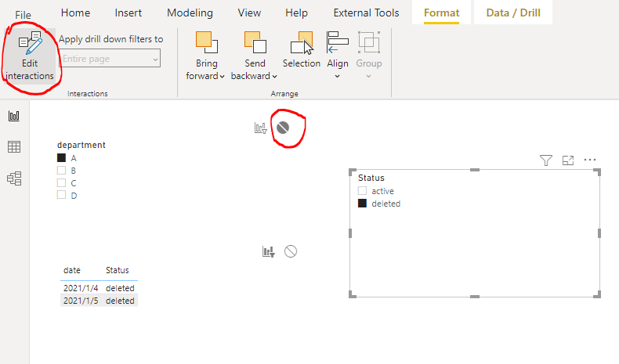Viewport: 619px width, 364px height.
Task: Open the Entire page dropdown
Action: [x=110, y=59]
